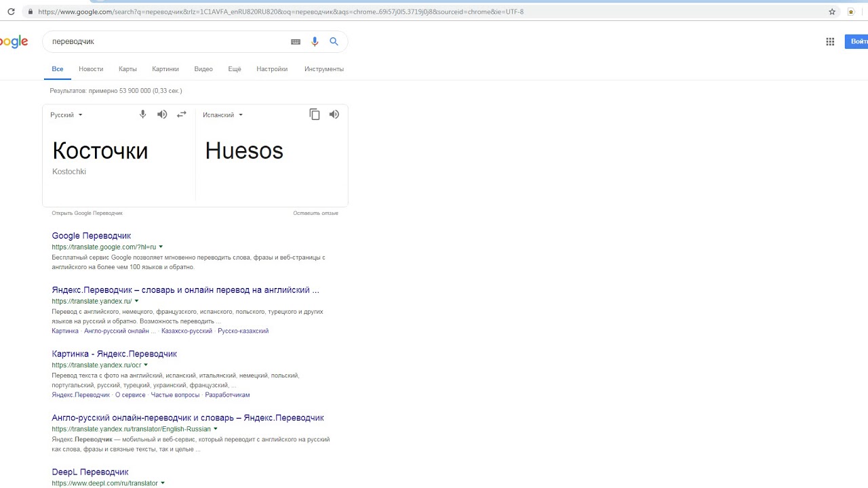Open Казахско-русский sitelink
This screenshot has width=868, height=488.
(x=186, y=331)
